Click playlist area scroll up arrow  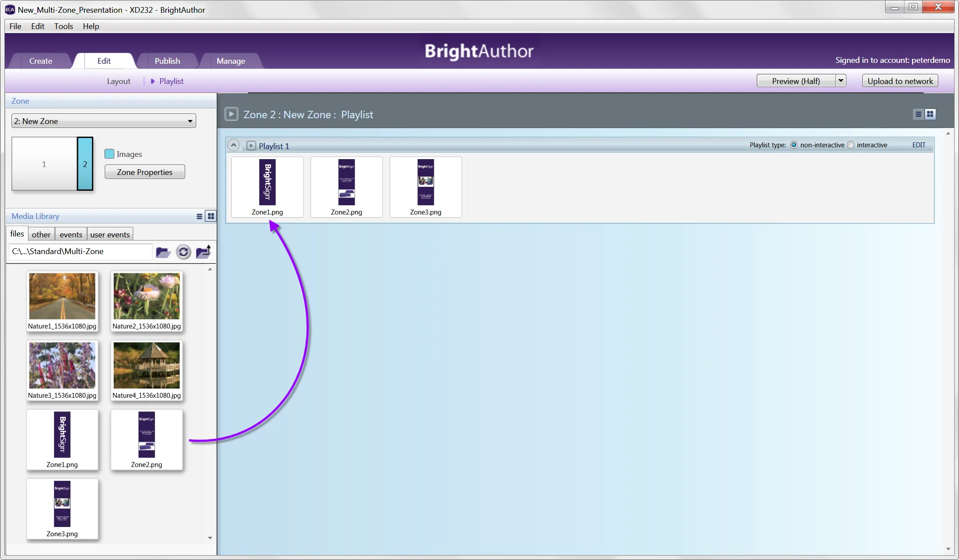(x=948, y=134)
